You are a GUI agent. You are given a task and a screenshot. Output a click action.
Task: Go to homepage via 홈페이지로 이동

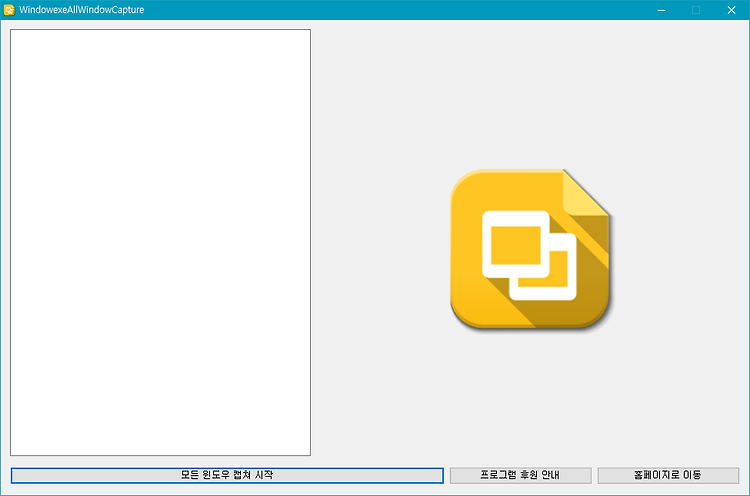point(668,475)
